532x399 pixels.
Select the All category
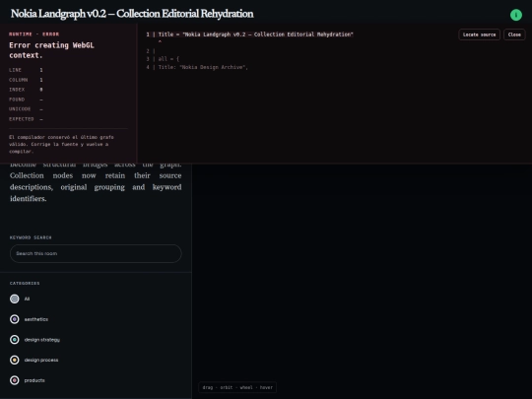click(x=20, y=299)
